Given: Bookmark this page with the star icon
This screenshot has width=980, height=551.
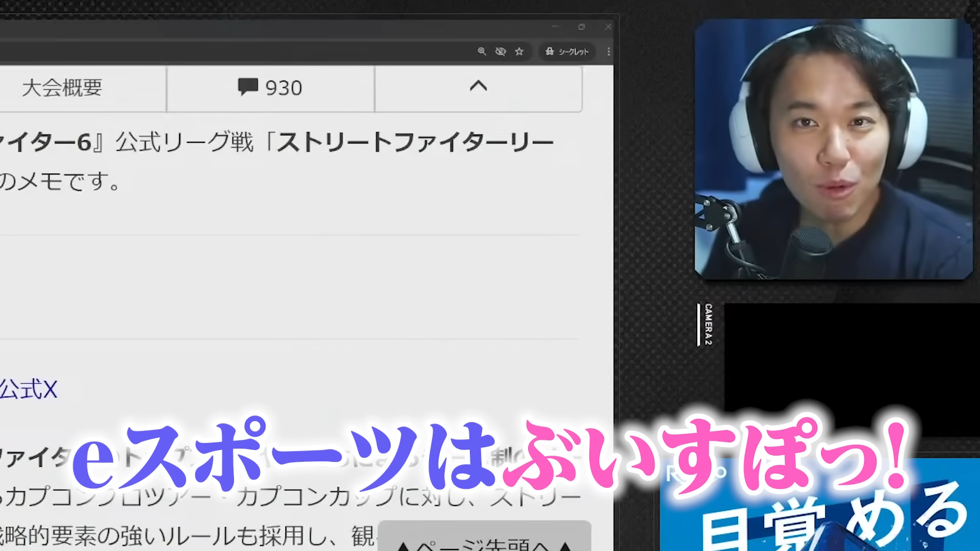Looking at the screenshot, I should [x=519, y=52].
